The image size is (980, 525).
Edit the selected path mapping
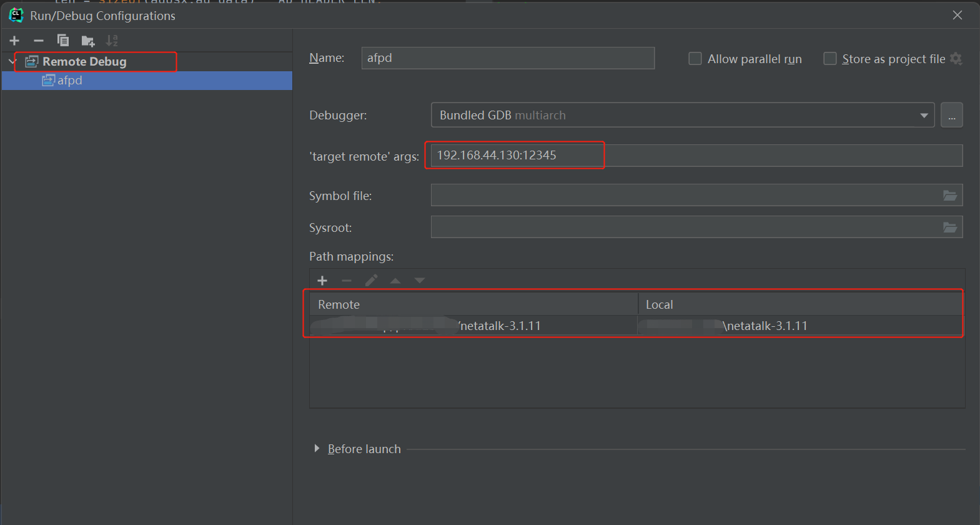(371, 281)
